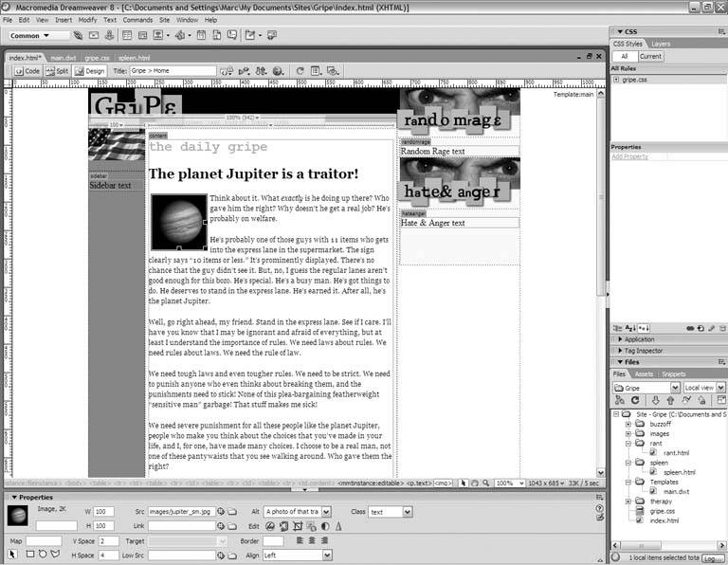Open the Tag Chooser icon

[272, 35]
